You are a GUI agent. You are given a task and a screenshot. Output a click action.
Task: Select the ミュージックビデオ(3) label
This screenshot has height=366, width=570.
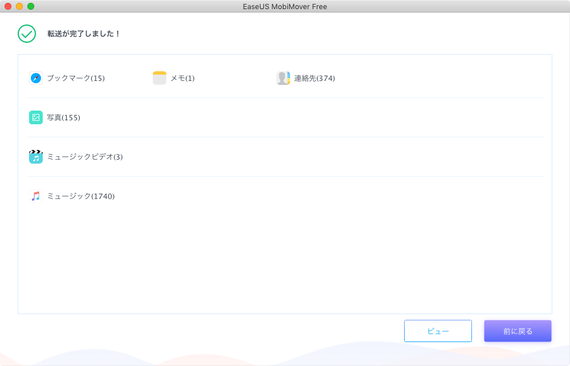tap(85, 157)
